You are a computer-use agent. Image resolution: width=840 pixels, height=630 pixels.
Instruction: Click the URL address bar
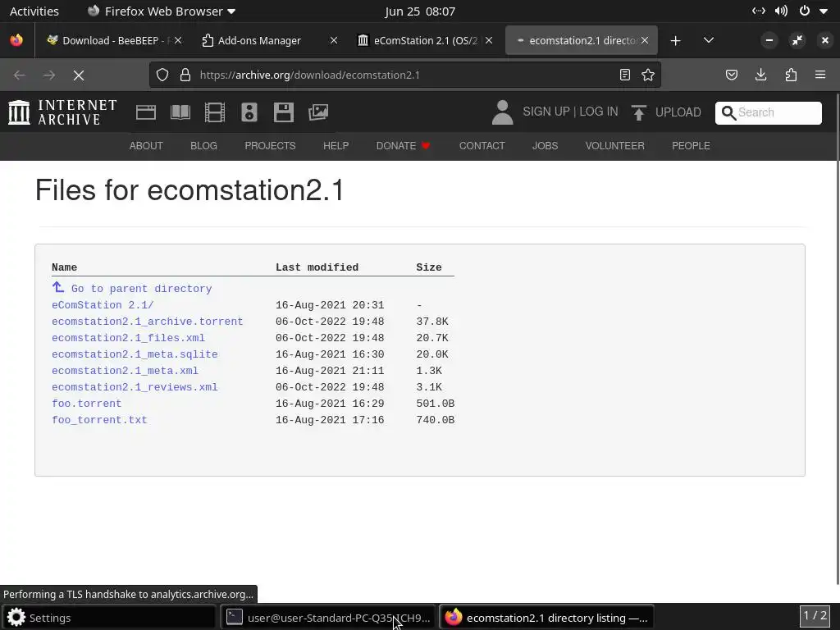coord(405,75)
